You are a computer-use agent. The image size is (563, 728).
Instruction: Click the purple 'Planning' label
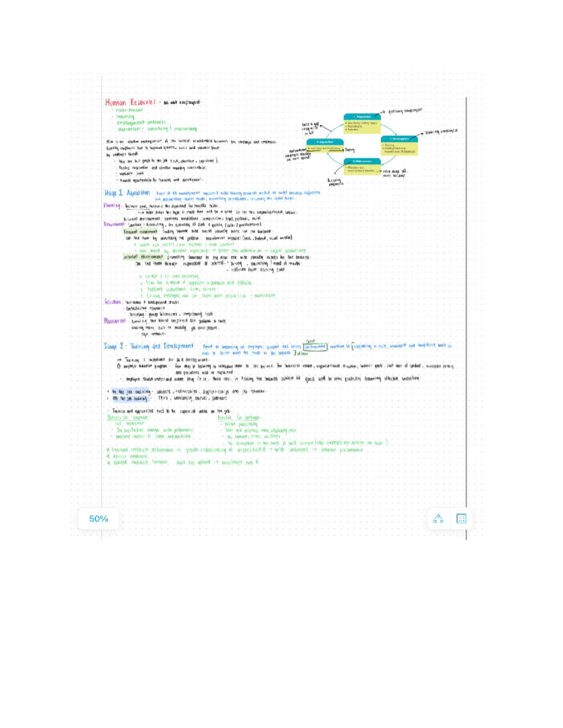tap(112, 205)
